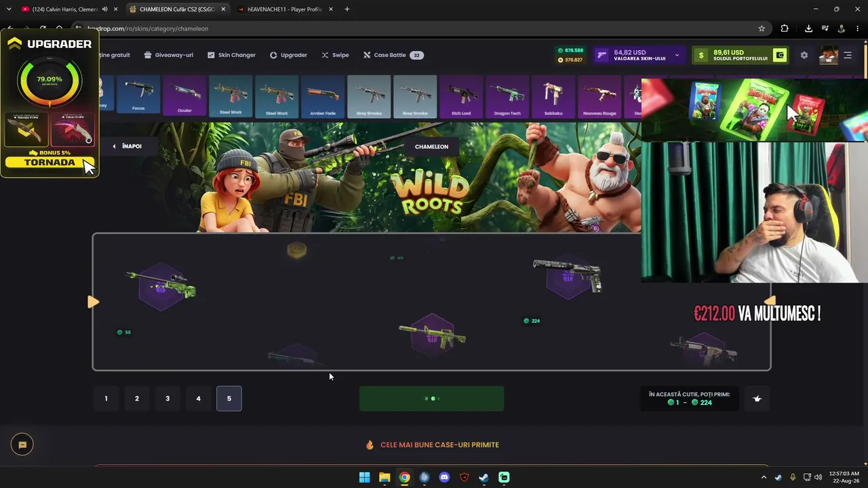
Task: Select the Etch Lord skin thumbnail
Action: click(x=461, y=96)
